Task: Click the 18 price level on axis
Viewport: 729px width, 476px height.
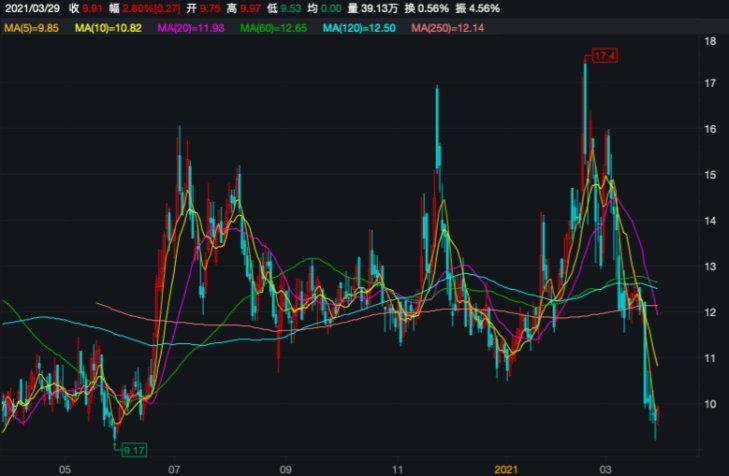Action: click(x=709, y=42)
